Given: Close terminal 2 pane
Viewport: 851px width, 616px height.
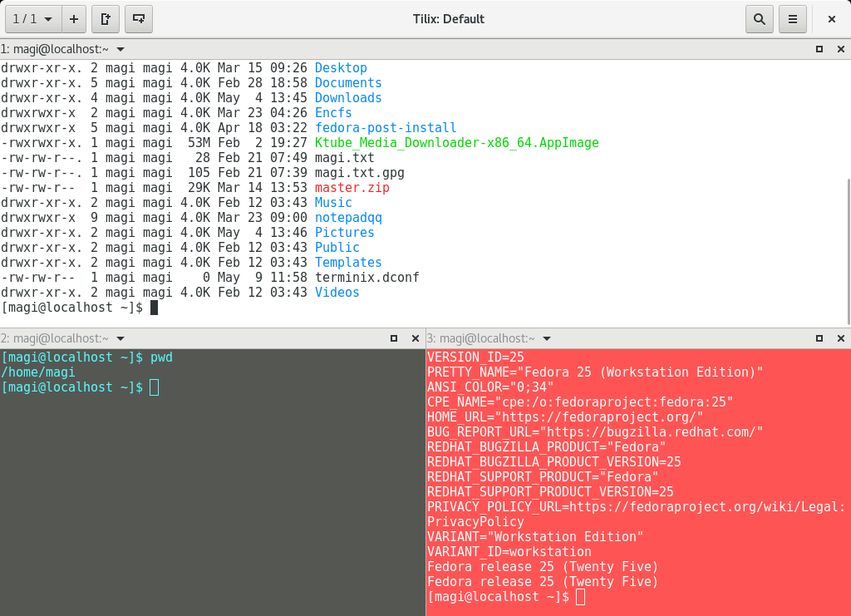Looking at the screenshot, I should (416, 338).
